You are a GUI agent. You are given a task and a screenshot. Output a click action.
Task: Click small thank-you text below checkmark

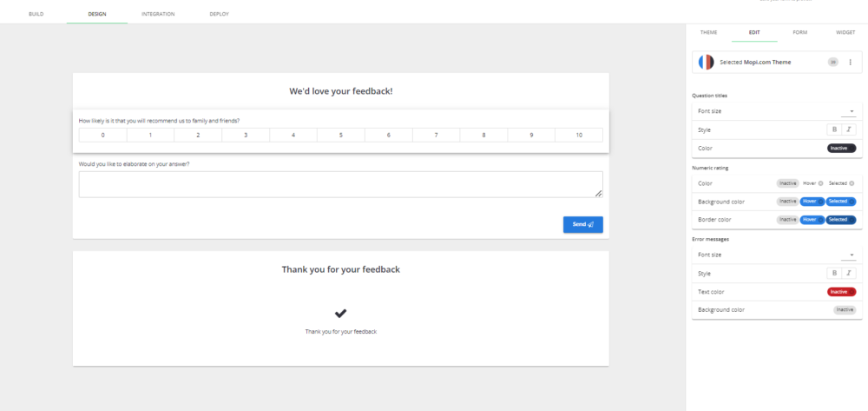click(341, 331)
